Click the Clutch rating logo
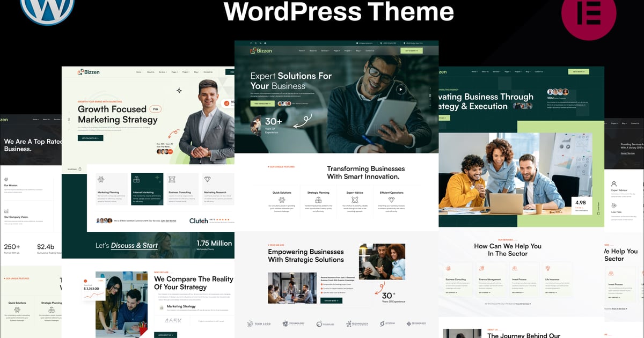Viewport: 644px width, 338px height. tap(199, 221)
